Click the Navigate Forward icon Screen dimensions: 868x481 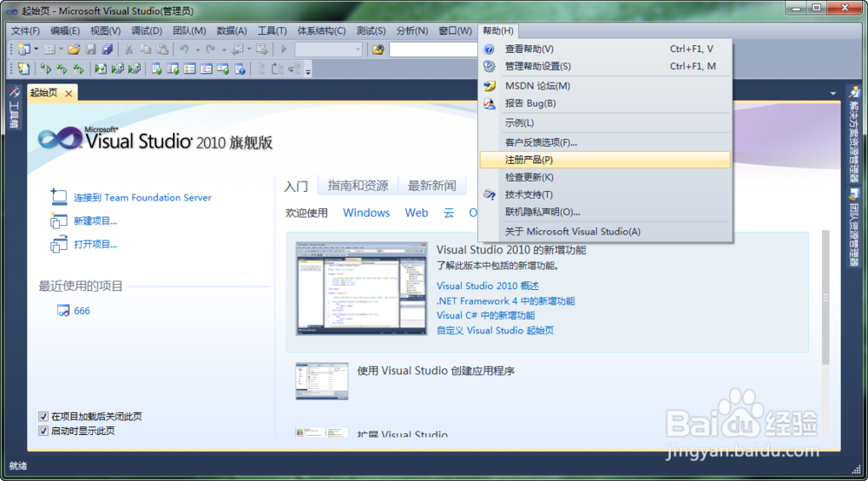262,49
